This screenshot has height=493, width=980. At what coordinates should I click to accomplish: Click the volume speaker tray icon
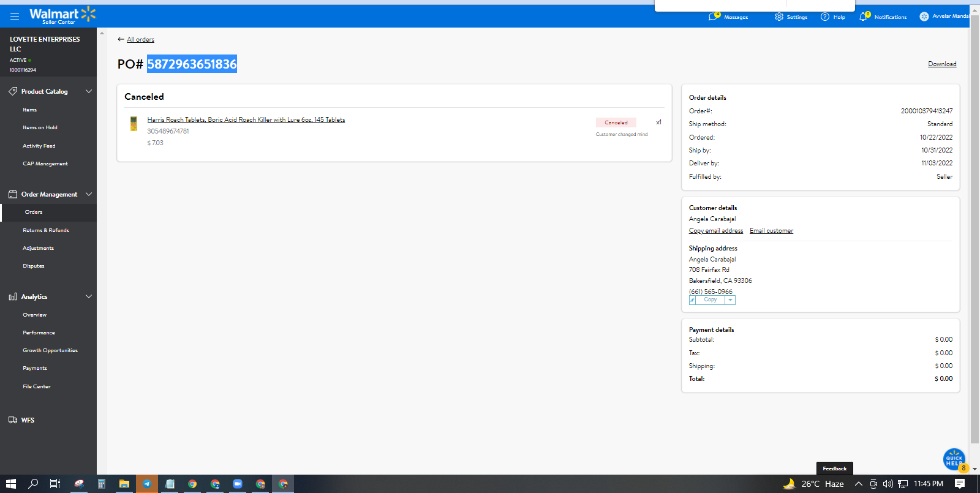click(x=888, y=484)
